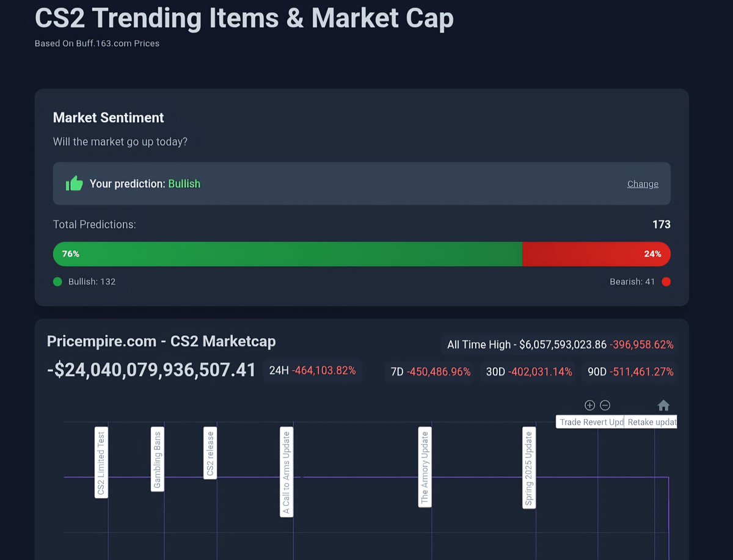Change your market prediction
Viewport: 733px width, 560px height.
[643, 184]
